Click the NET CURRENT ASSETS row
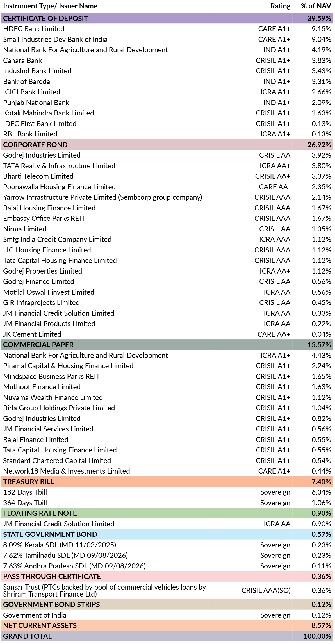 tap(167, 625)
